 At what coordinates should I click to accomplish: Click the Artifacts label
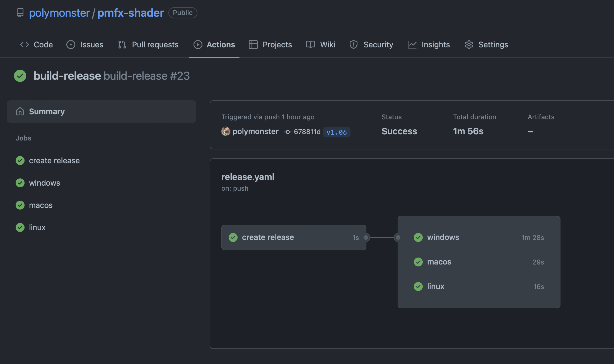541,117
